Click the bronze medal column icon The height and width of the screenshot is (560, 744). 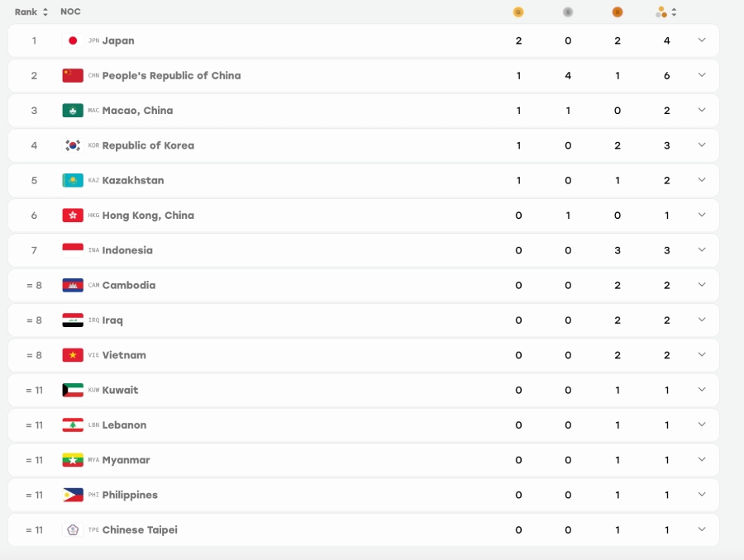click(x=617, y=12)
